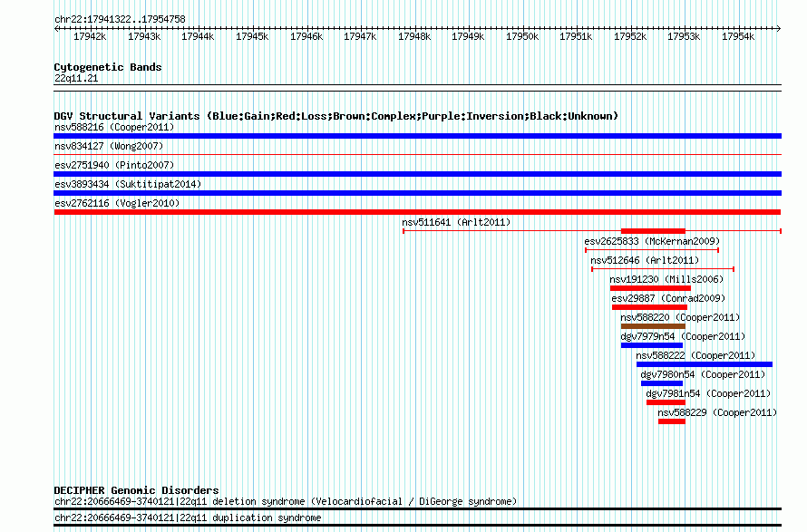Click the esv2625833 (McKernan2009) red variant line
Viewport: 807px width, 532px height.
click(652, 250)
